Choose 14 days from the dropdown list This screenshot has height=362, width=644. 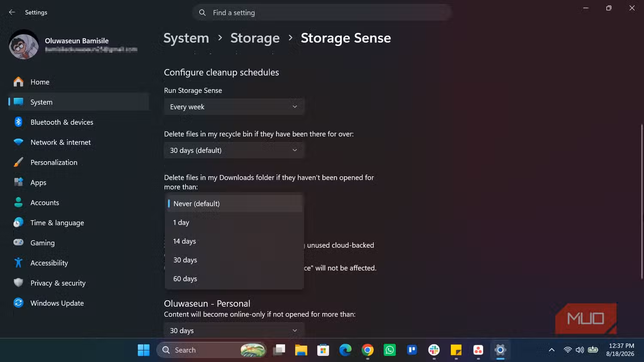pyautogui.click(x=234, y=241)
